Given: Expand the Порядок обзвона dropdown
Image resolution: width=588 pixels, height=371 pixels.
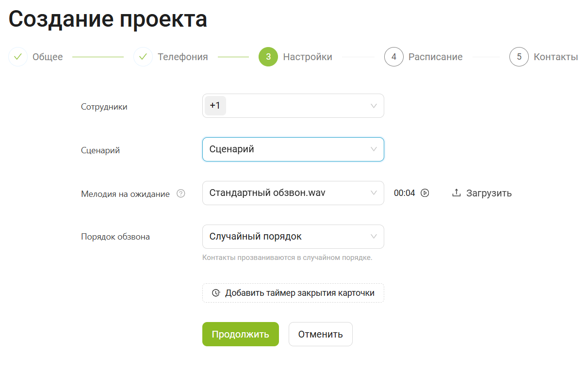Looking at the screenshot, I should coord(374,237).
